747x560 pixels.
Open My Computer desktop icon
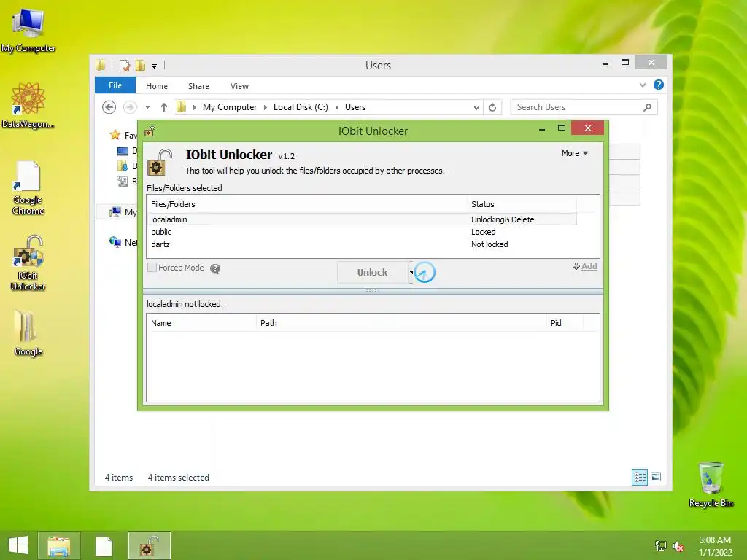pyautogui.click(x=28, y=29)
